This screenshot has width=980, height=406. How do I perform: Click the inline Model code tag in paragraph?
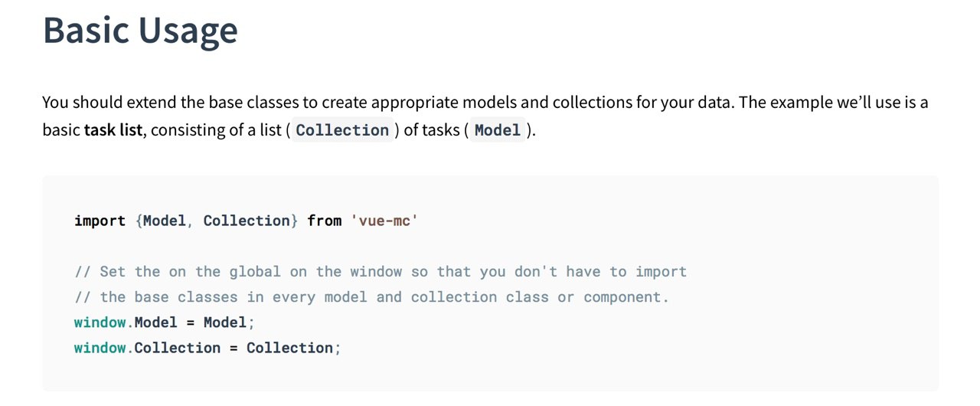pos(498,130)
